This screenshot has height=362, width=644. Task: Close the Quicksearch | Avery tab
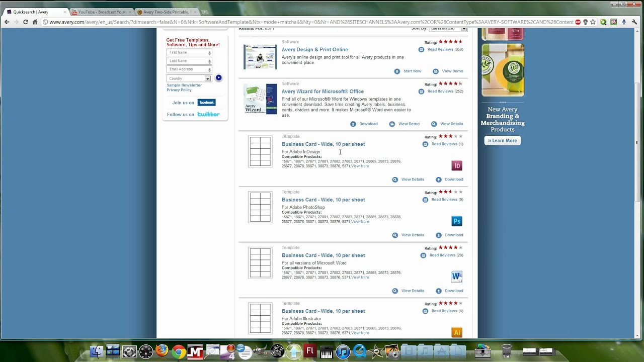point(64,12)
